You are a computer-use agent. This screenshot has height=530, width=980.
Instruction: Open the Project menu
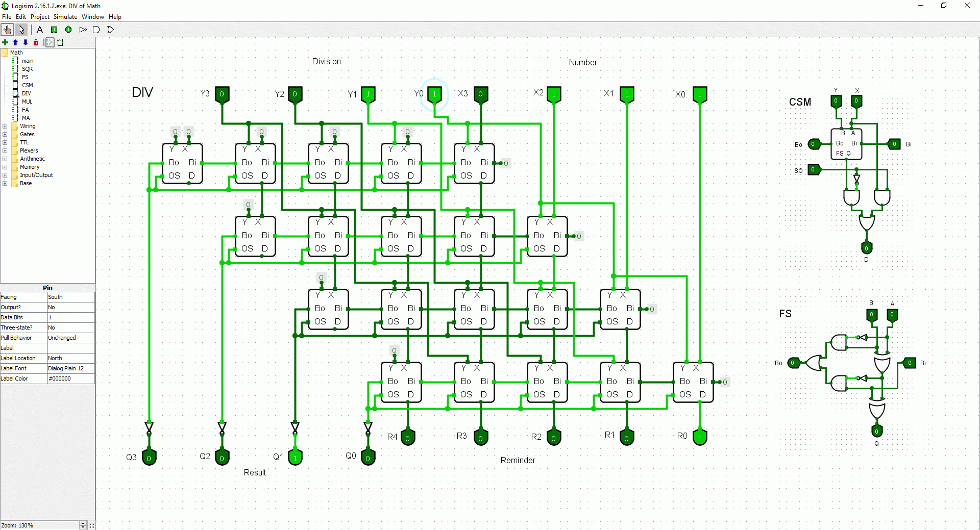pyautogui.click(x=40, y=17)
